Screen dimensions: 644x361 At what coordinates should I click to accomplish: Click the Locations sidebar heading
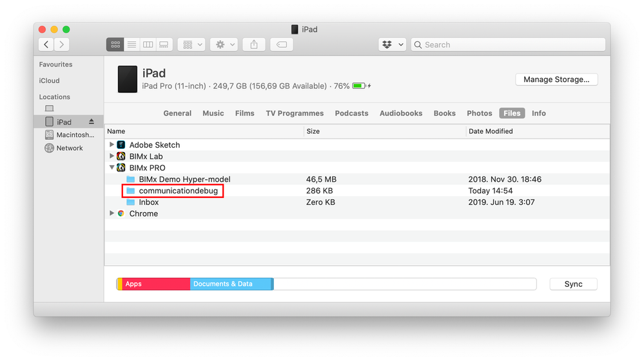[55, 97]
